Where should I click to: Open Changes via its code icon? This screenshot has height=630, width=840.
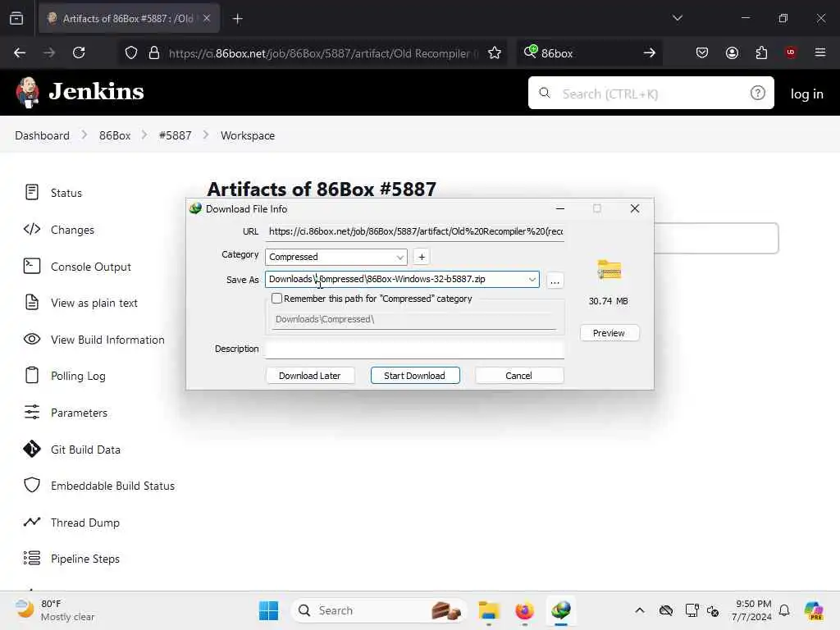[32, 230]
